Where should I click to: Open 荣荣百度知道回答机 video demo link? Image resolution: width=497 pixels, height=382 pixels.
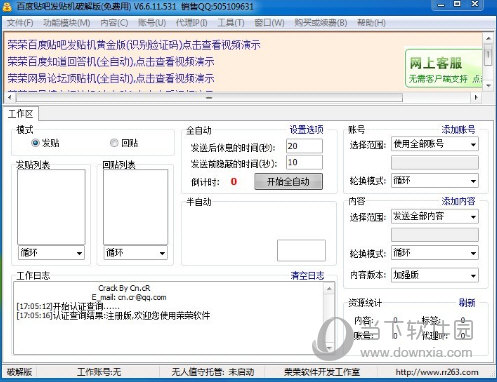click(x=111, y=62)
